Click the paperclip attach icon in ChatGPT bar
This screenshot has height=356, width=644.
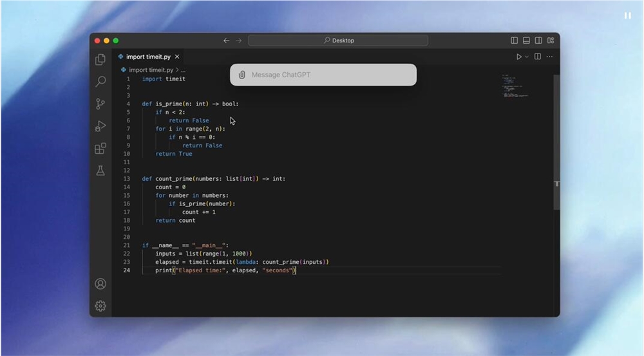click(242, 75)
